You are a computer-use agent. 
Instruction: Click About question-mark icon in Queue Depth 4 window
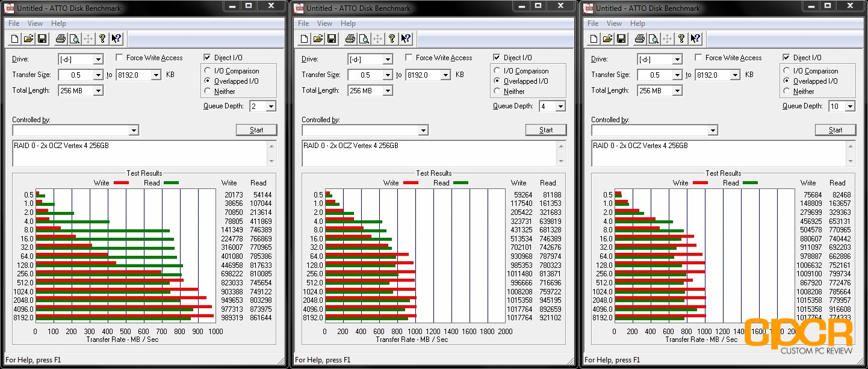(392, 39)
